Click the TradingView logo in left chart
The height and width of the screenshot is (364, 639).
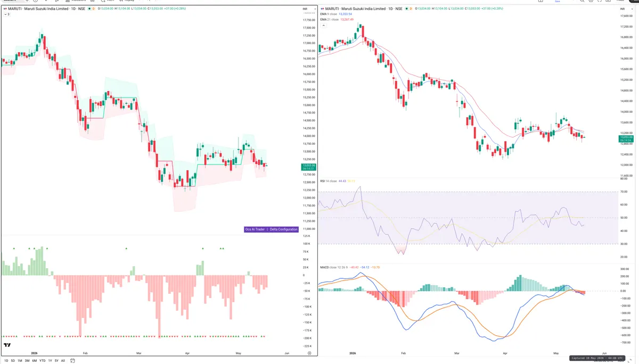pos(7,346)
